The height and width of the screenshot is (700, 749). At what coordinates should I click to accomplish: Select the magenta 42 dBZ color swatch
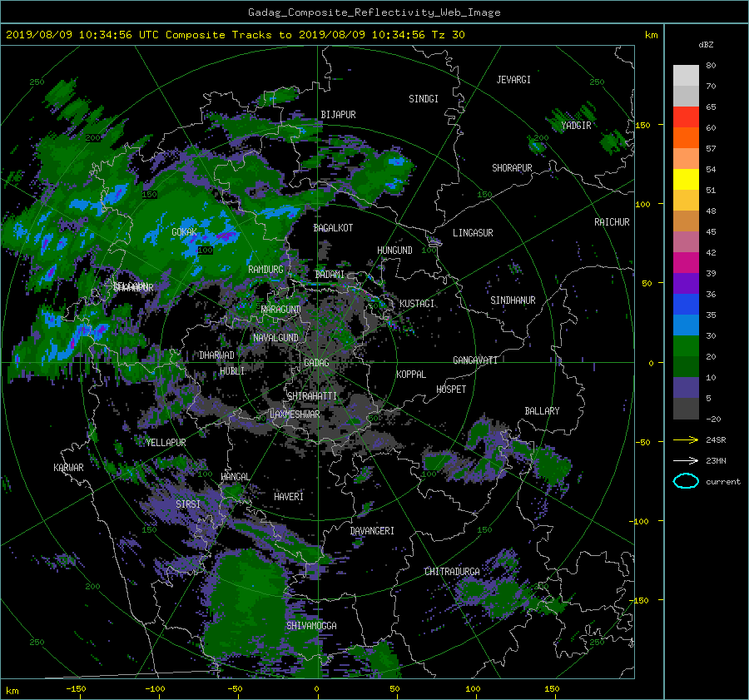point(686,263)
